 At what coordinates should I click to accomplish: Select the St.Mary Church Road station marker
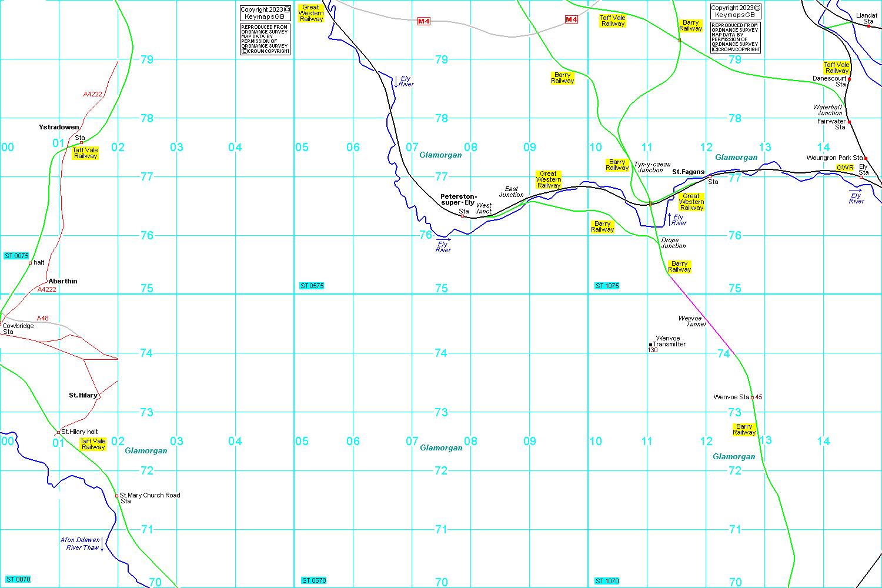[116, 496]
